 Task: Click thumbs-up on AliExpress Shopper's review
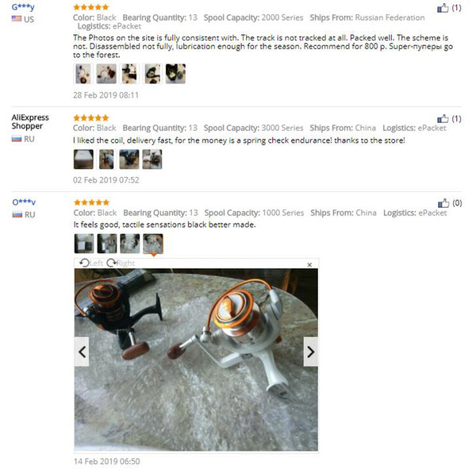(443, 119)
